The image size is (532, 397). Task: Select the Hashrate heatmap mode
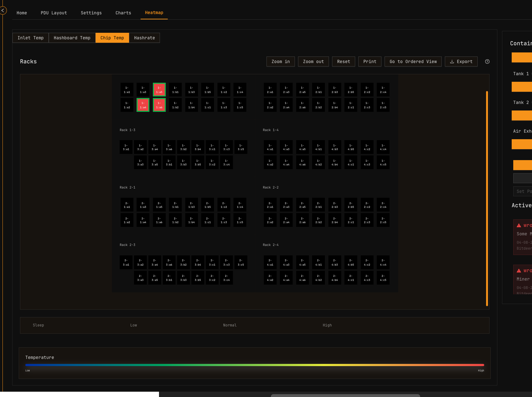(x=144, y=38)
